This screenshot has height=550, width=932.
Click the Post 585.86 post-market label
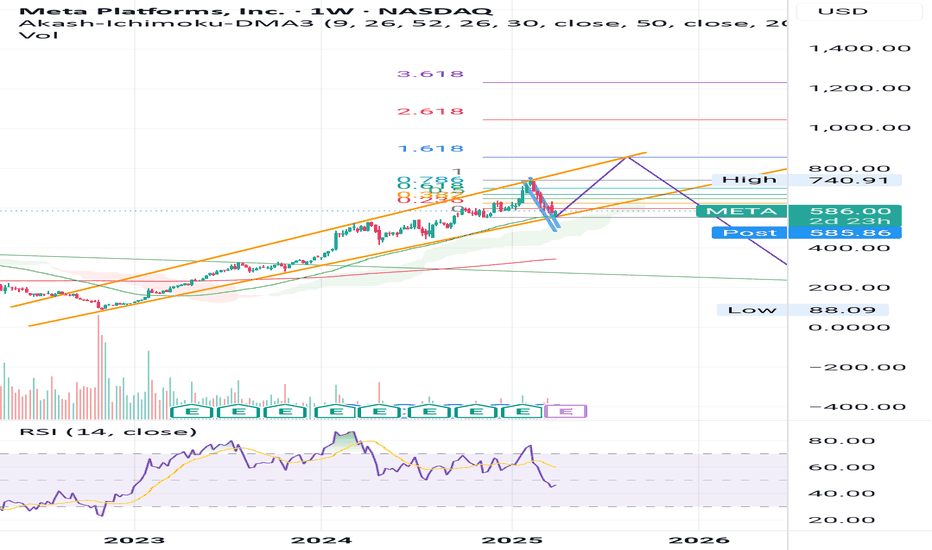807,233
